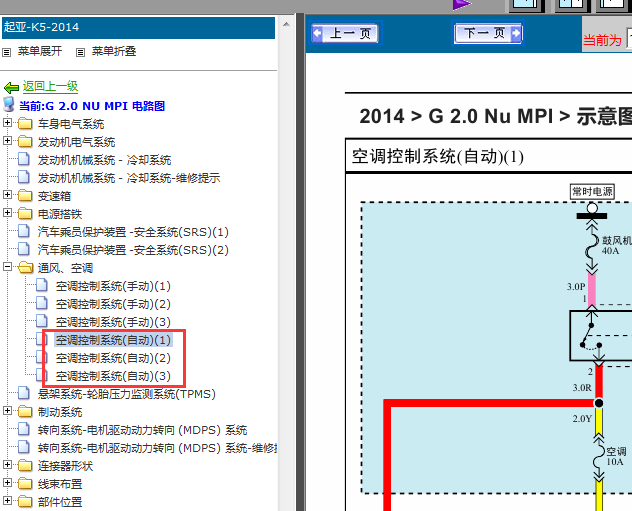Open 车身电气系统 tree item
The image size is (632, 511).
coord(71,124)
